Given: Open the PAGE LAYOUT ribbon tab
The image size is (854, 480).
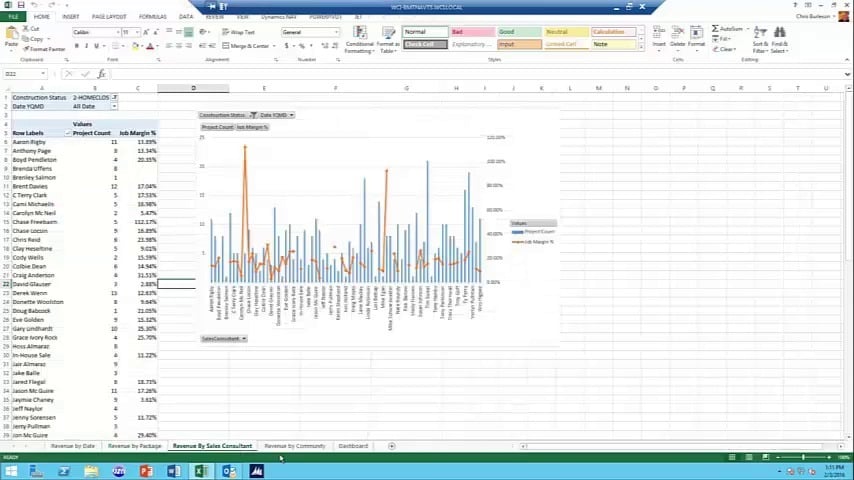Looking at the screenshot, I should click(x=109, y=17).
